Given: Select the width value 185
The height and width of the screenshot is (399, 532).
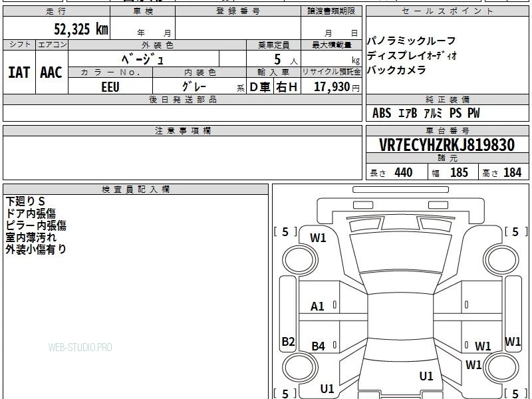Looking at the screenshot, I should [459, 173].
